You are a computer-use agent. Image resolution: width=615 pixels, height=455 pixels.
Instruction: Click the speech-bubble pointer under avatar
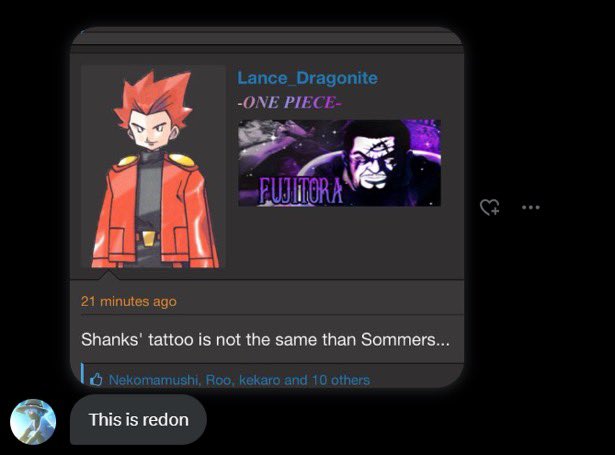107,275
